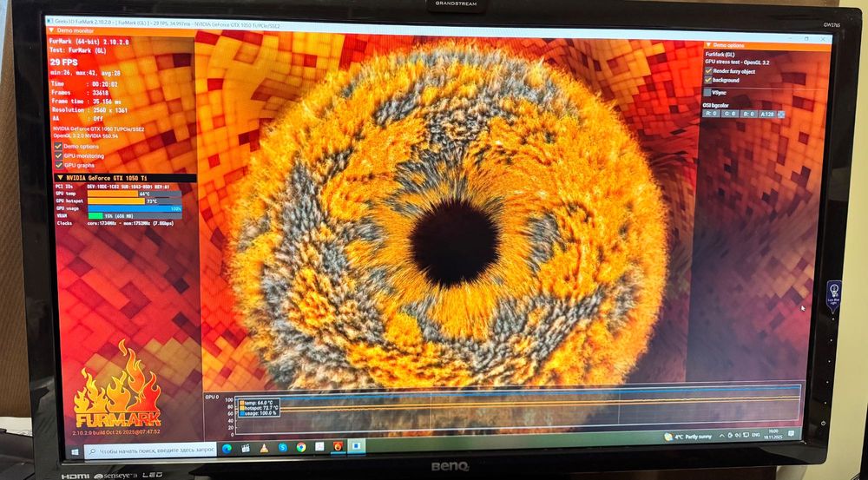Click the graph legend hotspot 72.7 °C

259,408
